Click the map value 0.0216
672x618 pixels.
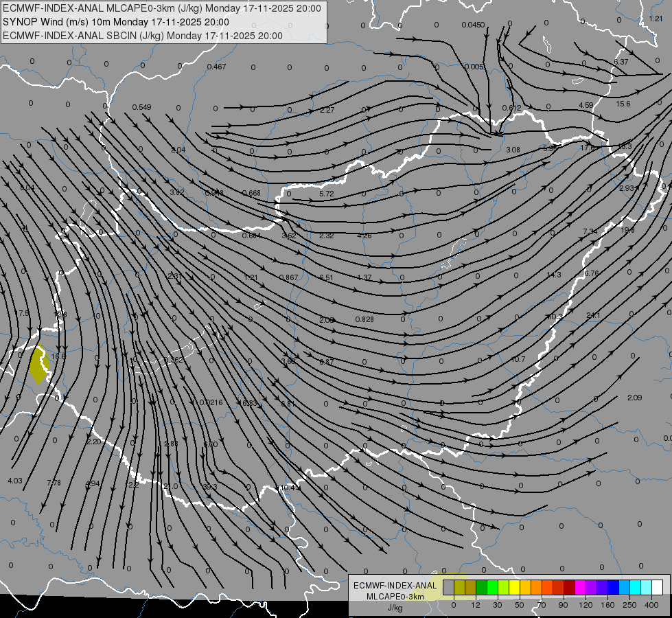[x=211, y=402]
